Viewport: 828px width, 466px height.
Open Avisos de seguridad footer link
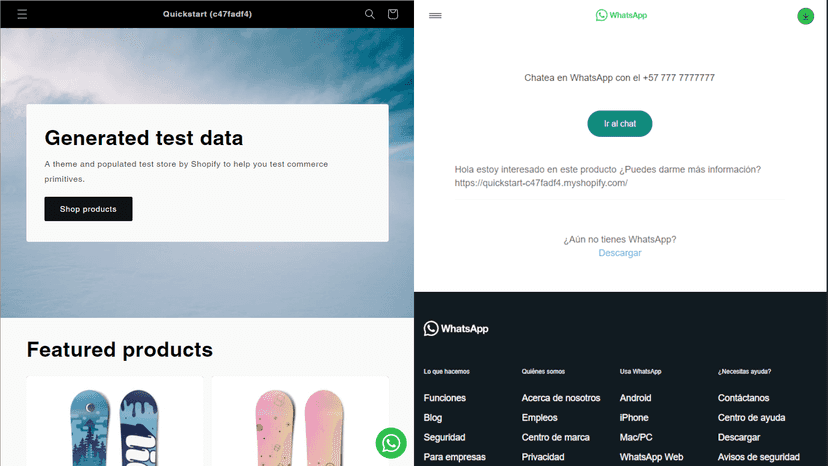[758, 457]
